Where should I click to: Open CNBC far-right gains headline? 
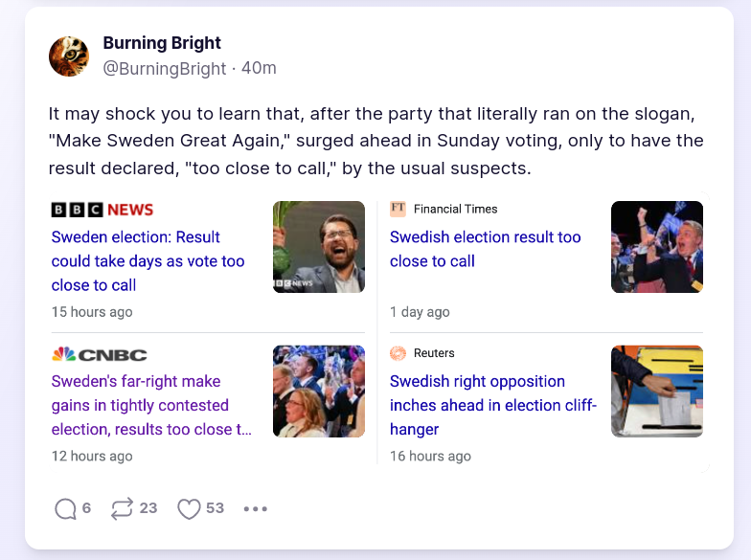coord(151,406)
